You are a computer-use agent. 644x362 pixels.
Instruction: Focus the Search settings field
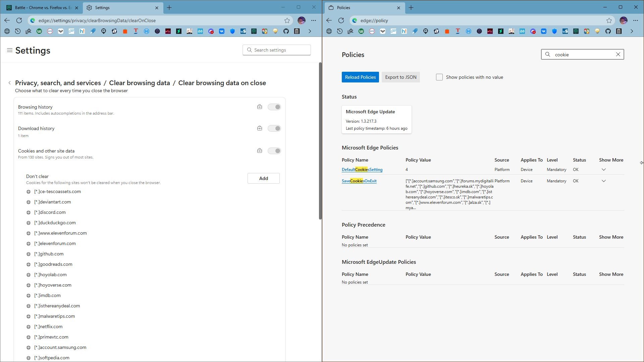click(277, 50)
